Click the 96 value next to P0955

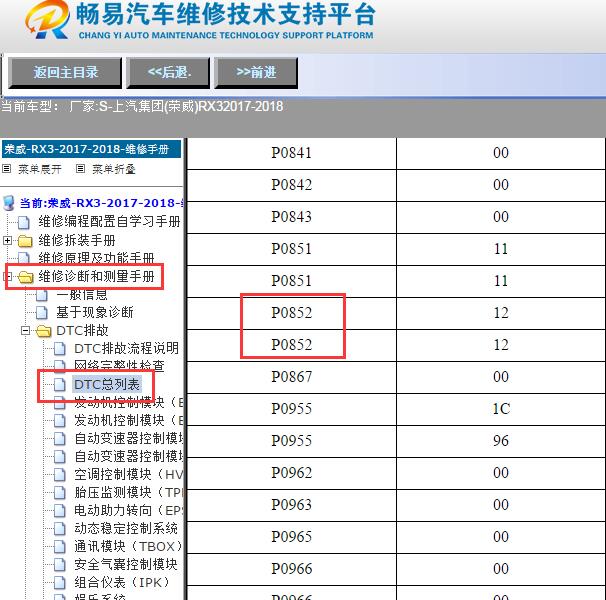501,441
